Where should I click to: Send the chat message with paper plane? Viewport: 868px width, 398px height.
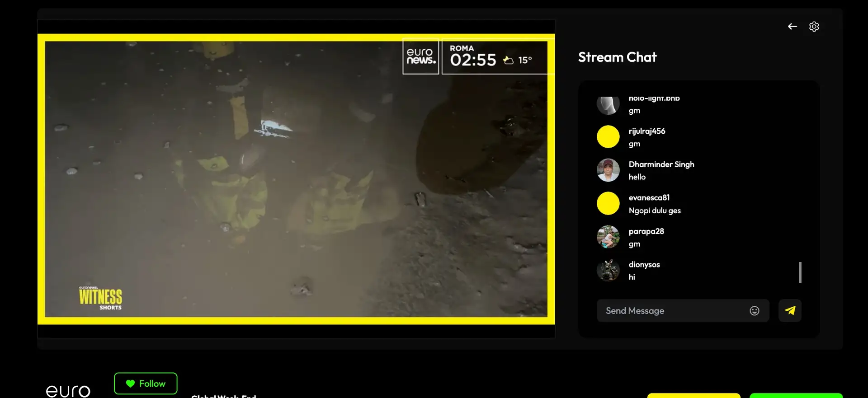790,311
